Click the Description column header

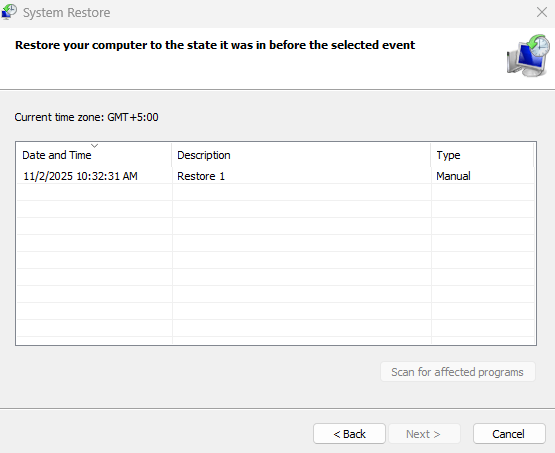tap(301, 155)
